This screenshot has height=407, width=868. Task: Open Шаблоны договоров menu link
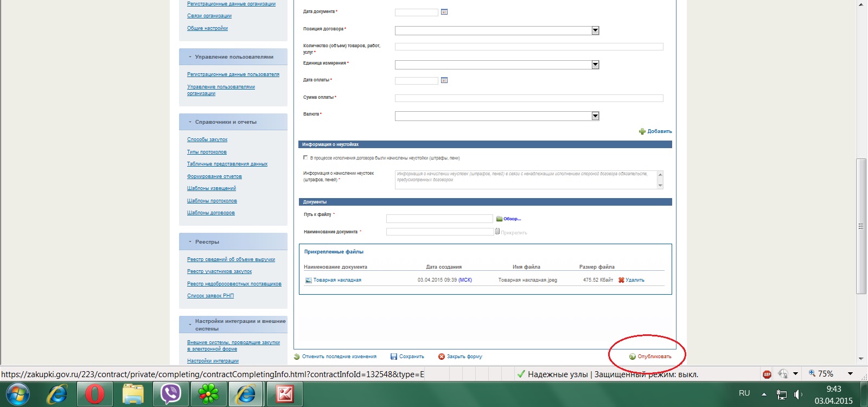click(x=210, y=213)
